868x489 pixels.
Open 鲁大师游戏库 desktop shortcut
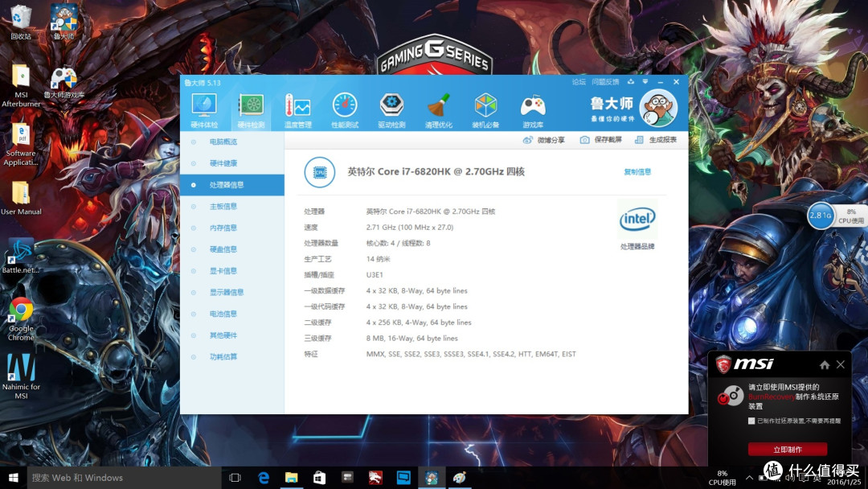63,83
